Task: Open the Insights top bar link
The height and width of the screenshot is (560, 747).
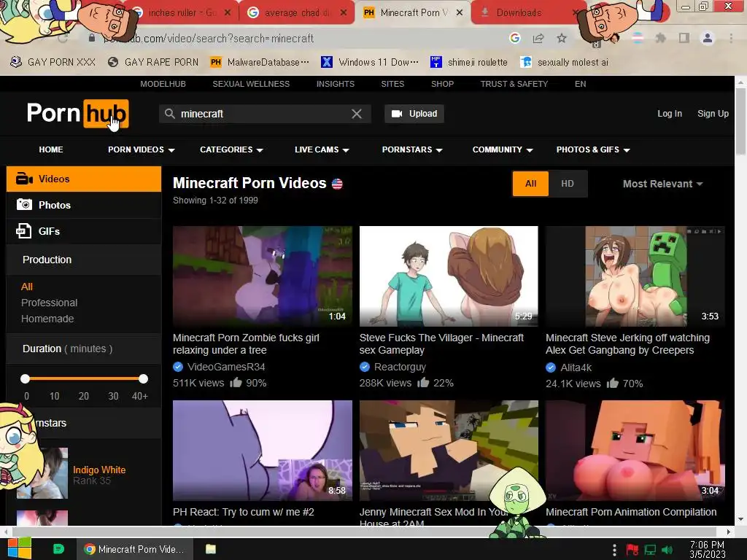Action: (x=336, y=84)
